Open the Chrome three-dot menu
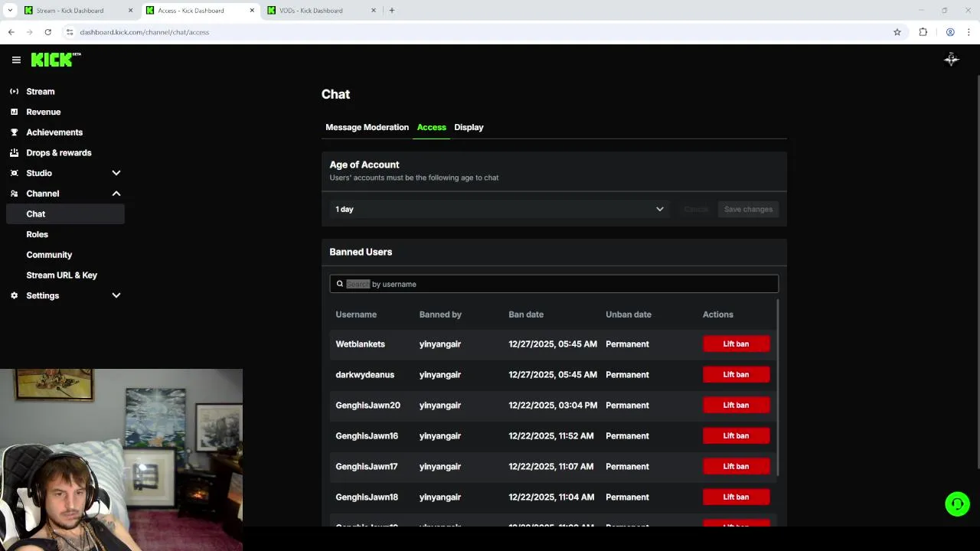 click(x=969, y=32)
